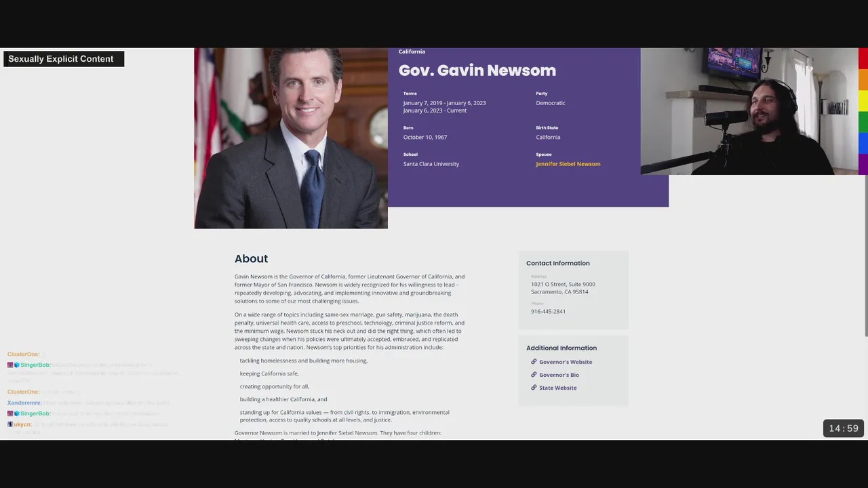The width and height of the screenshot is (868, 488).
Task: Click the 'Gov. Gavin Newsom' heading
Action: pyautogui.click(x=477, y=70)
